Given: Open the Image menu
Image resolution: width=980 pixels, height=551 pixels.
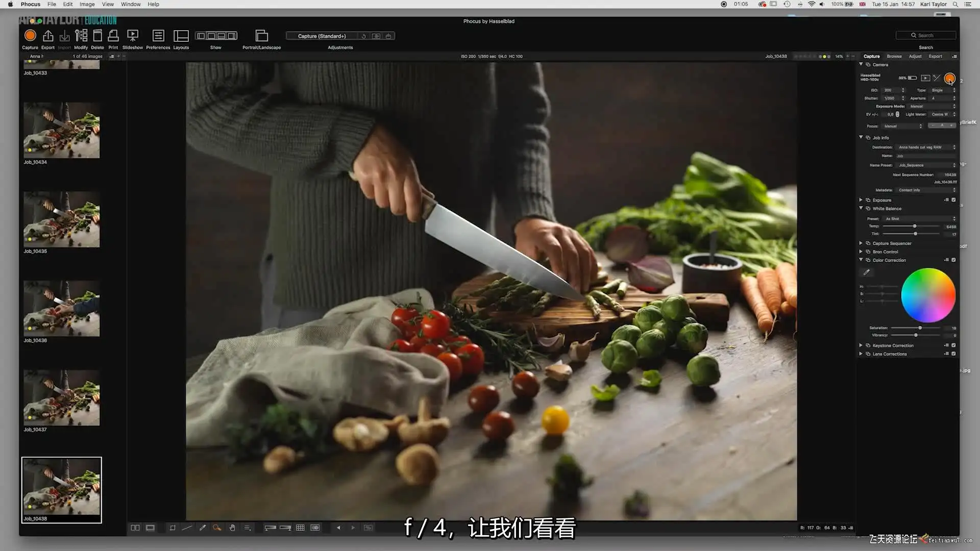Looking at the screenshot, I should (x=87, y=4).
